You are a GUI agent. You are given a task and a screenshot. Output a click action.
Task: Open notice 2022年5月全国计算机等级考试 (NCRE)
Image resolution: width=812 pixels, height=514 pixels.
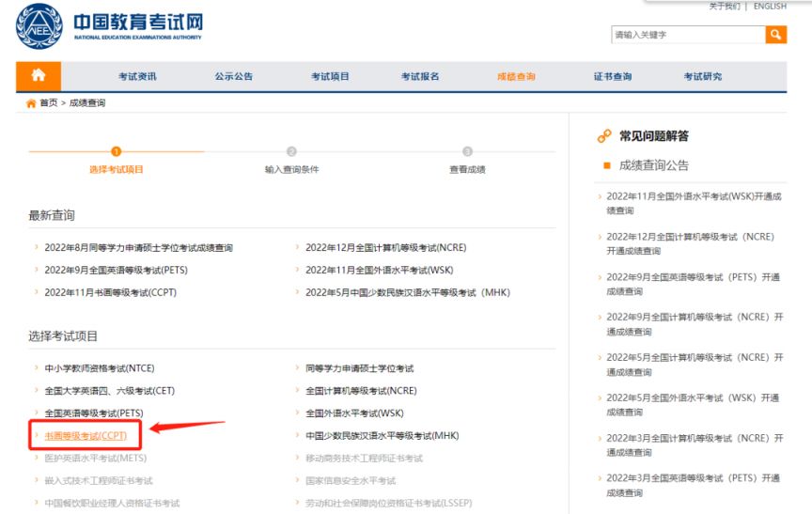coord(695,365)
